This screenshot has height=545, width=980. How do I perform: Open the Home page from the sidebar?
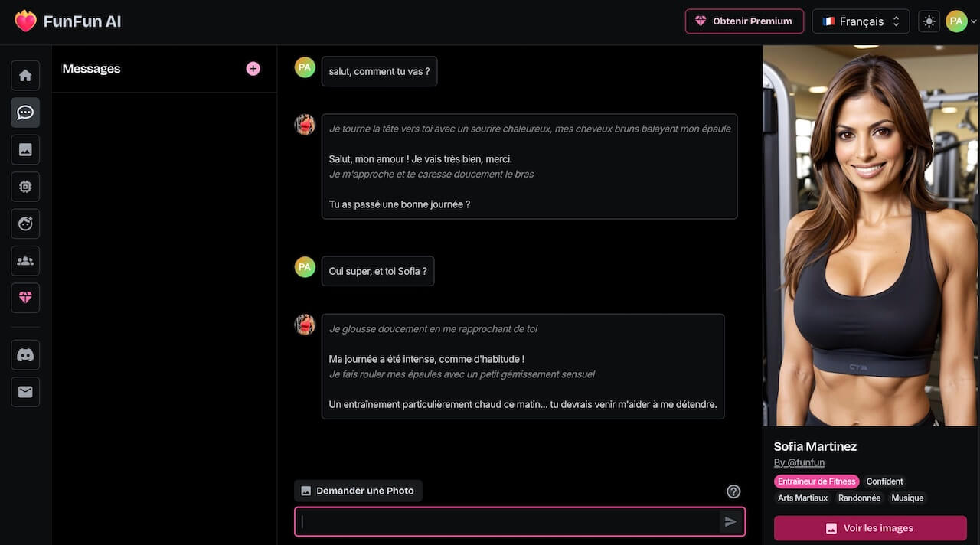pyautogui.click(x=24, y=75)
